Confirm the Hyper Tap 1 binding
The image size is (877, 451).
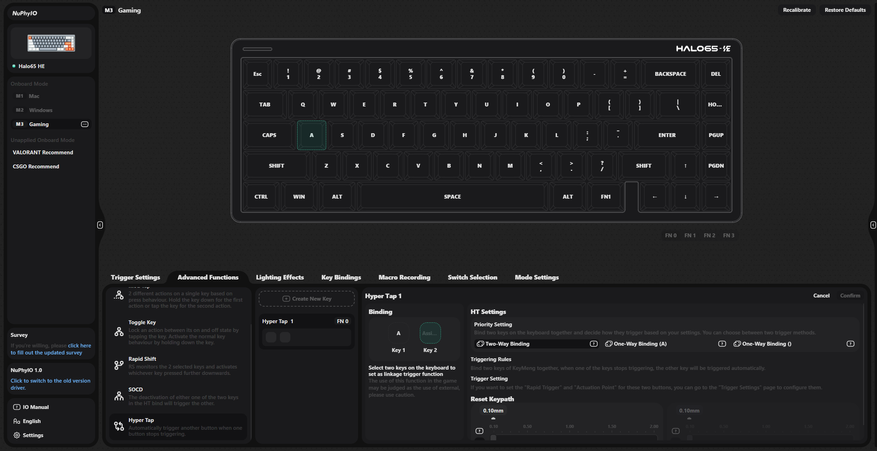[850, 296]
